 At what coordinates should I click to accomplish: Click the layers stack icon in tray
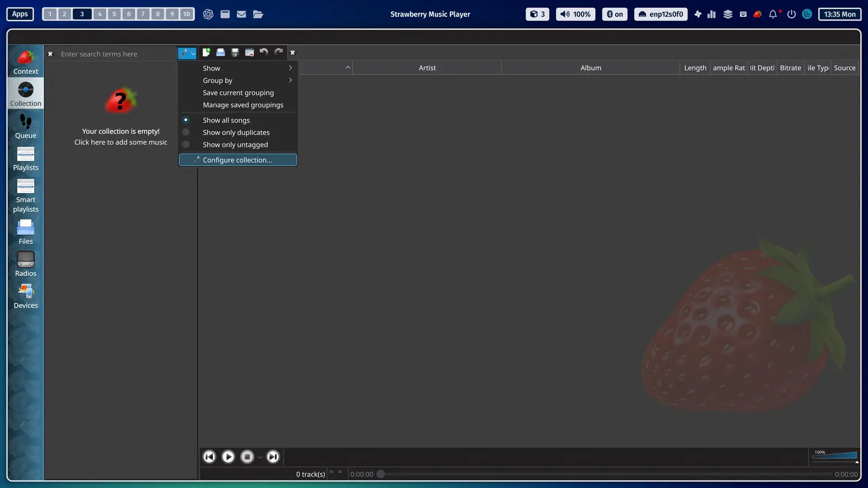point(728,14)
